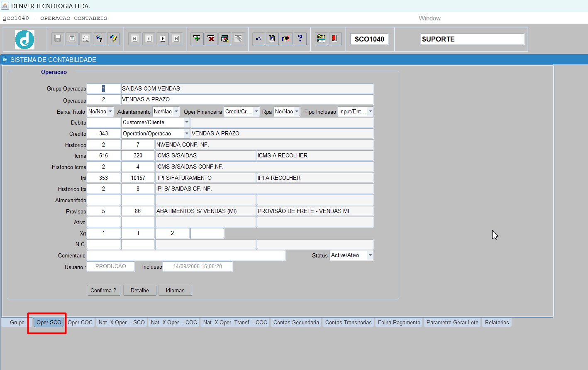Click the screen window icon beside Save
The height and width of the screenshot is (370, 588).
(x=72, y=39)
